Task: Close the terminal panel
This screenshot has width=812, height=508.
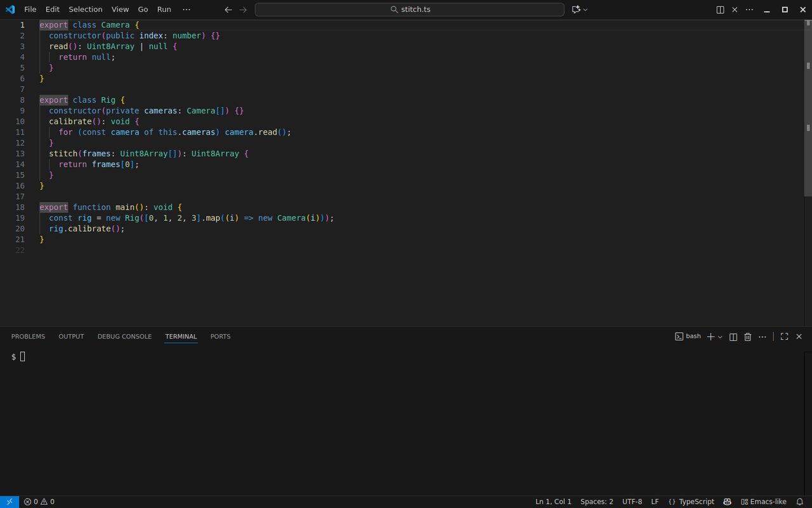Action: click(799, 337)
